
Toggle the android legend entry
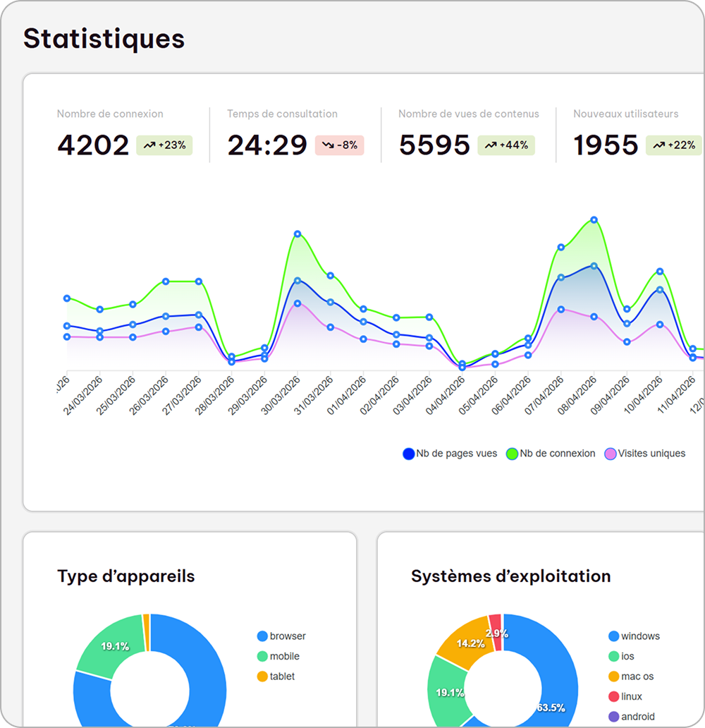632,717
